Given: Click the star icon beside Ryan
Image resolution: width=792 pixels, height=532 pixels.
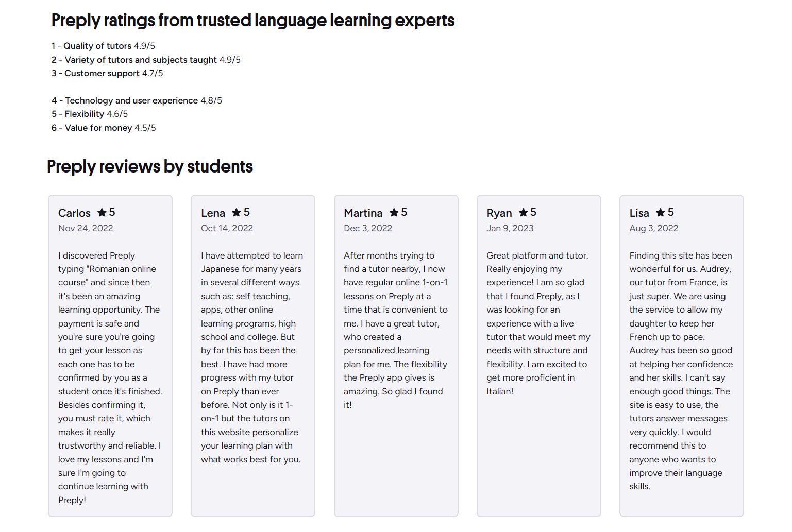Looking at the screenshot, I should pyautogui.click(x=524, y=212).
